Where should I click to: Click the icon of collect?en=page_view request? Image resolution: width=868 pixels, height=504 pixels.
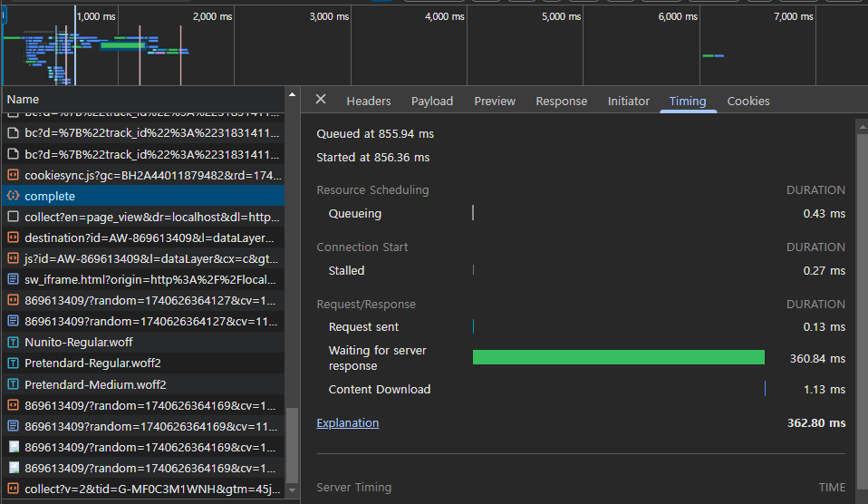13,217
